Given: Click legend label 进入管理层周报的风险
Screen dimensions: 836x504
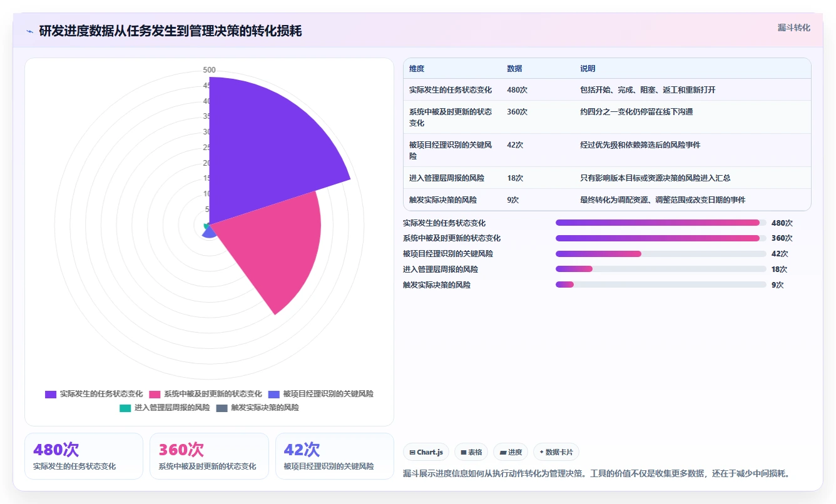Looking at the screenshot, I should tap(172, 408).
